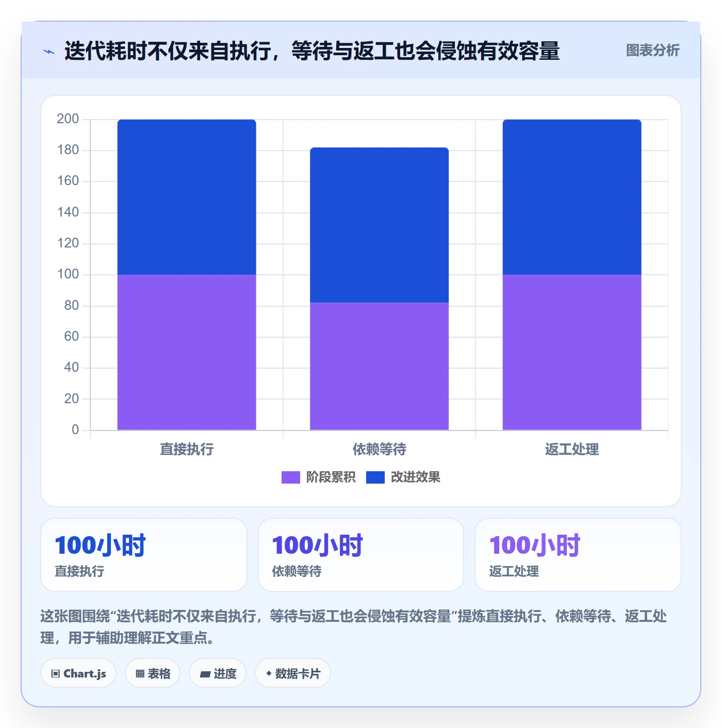Open the 100小时 直接执行 data card
722x728 pixels.
(x=144, y=555)
